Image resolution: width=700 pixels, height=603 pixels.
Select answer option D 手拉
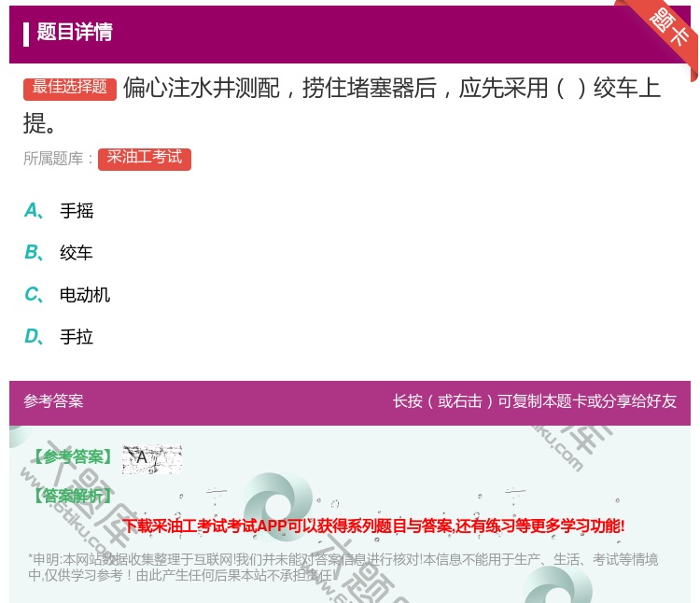[x=59, y=337]
